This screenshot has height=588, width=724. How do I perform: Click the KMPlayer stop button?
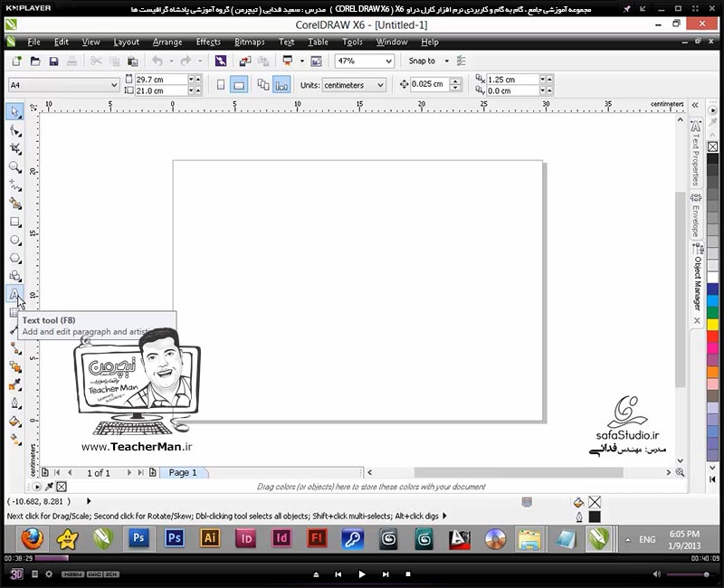pyautogui.click(x=408, y=574)
